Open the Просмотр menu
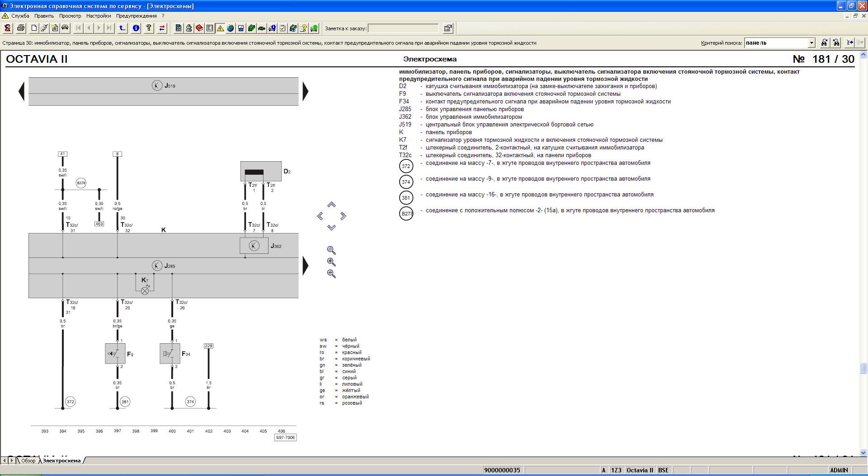Screen dimensions: 868x476 click(70, 16)
